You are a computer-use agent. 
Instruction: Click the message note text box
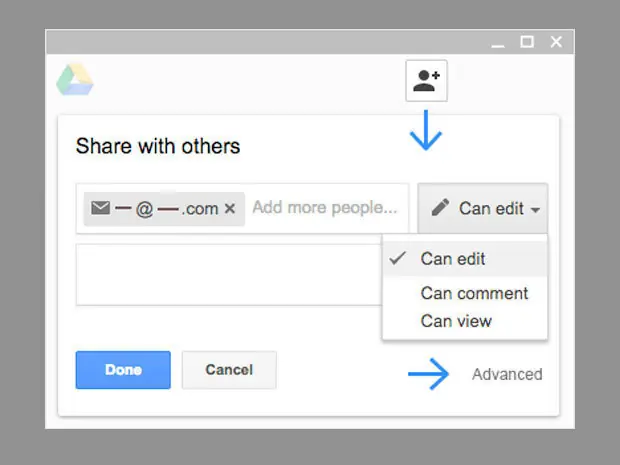(x=229, y=275)
